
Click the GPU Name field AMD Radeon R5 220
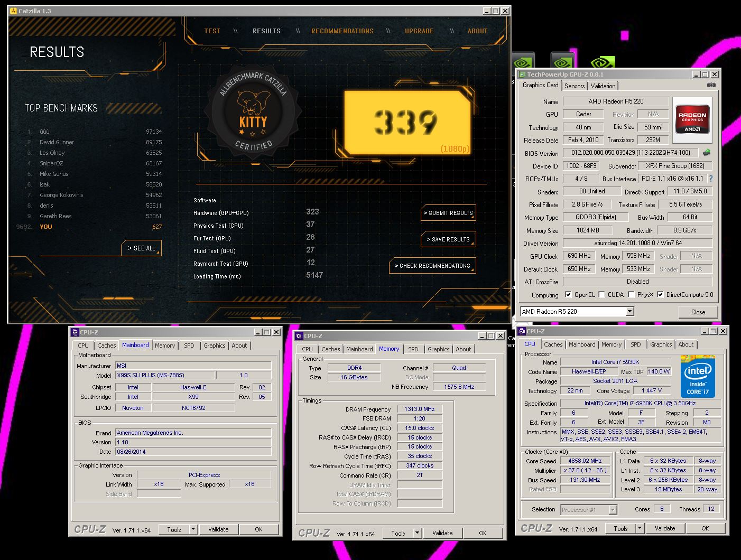[x=616, y=101]
